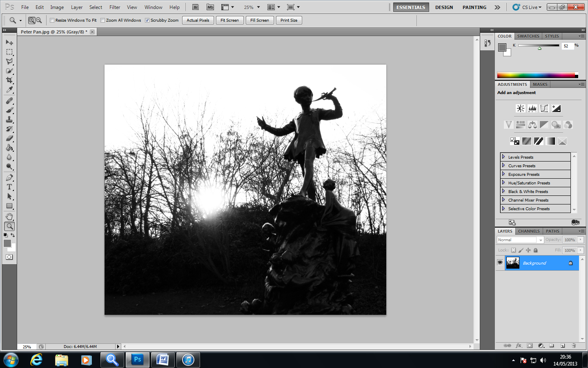Toggle lock image pixels
This screenshot has height=368, width=588.
521,250
